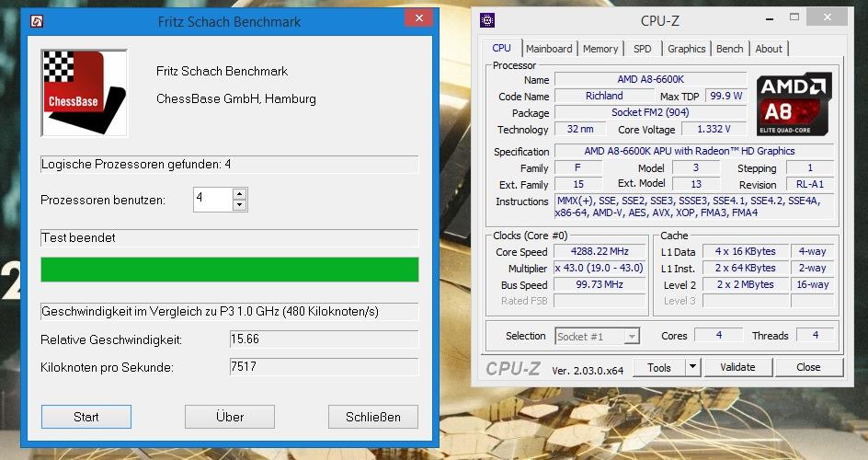Click the Close button in CPU-Z
Screen dimensions: 868x460
coord(808,368)
